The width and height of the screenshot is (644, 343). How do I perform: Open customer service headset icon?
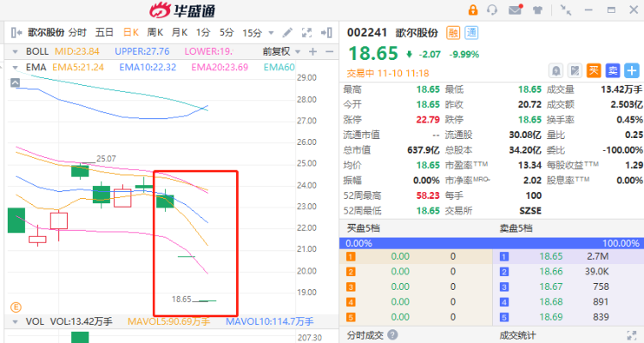[492, 9]
